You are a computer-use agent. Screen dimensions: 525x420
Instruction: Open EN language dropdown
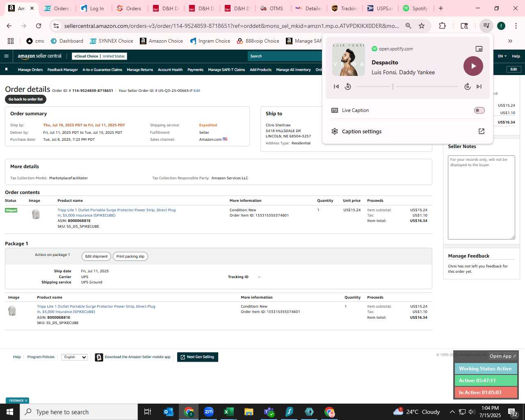502,56
